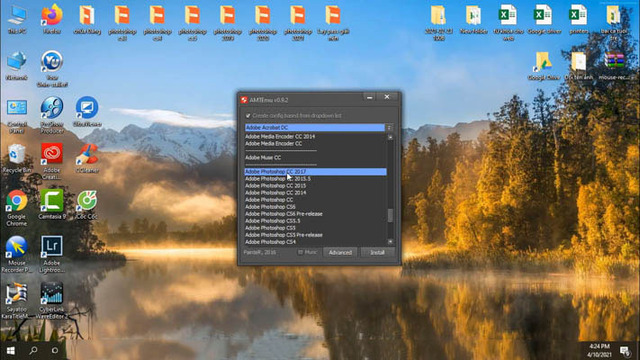Launch Adobe Lightroom shortcut
640x360 pixels.
click(x=52, y=254)
